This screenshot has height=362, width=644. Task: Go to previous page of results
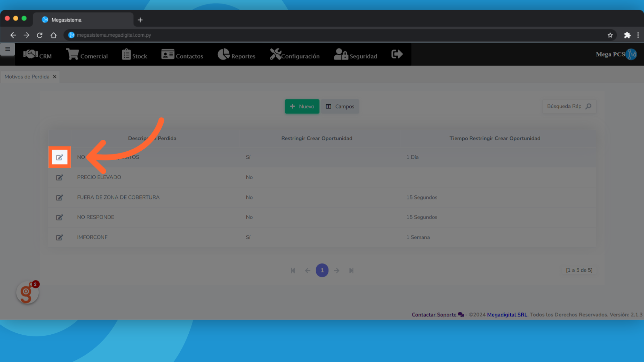tap(308, 271)
